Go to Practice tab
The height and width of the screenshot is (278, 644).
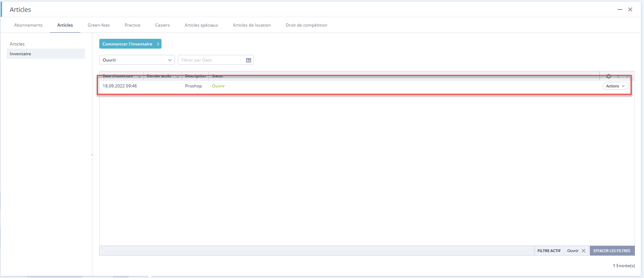133,25
